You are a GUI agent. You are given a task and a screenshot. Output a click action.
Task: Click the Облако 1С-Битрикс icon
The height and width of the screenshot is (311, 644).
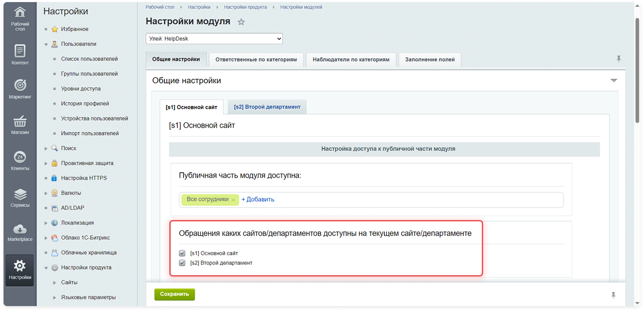click(55, 238)
